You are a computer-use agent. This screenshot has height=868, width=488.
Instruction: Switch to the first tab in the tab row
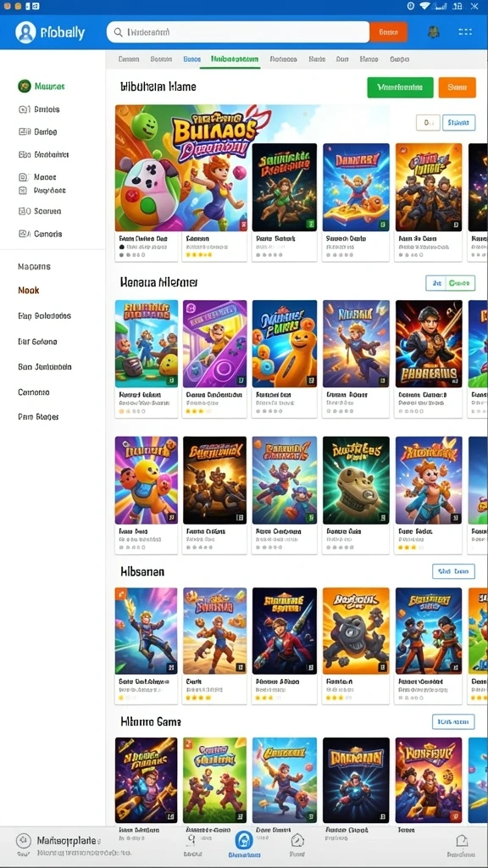coord(129,58)
